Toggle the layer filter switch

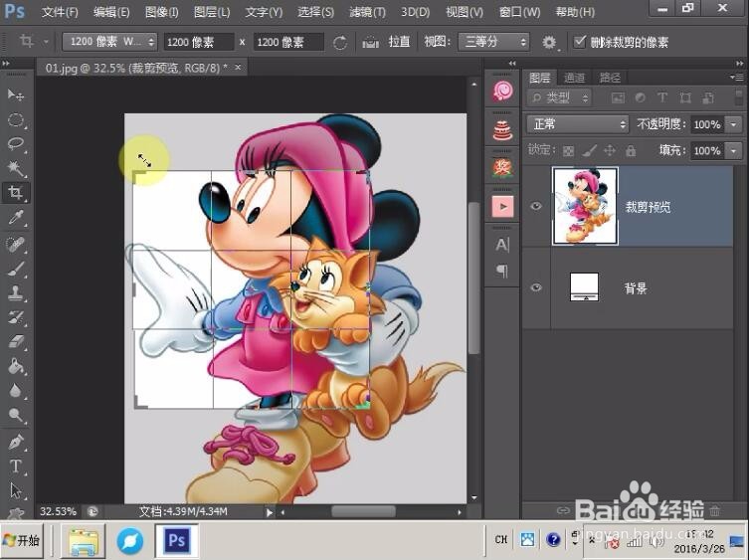(x=739, y=97)
